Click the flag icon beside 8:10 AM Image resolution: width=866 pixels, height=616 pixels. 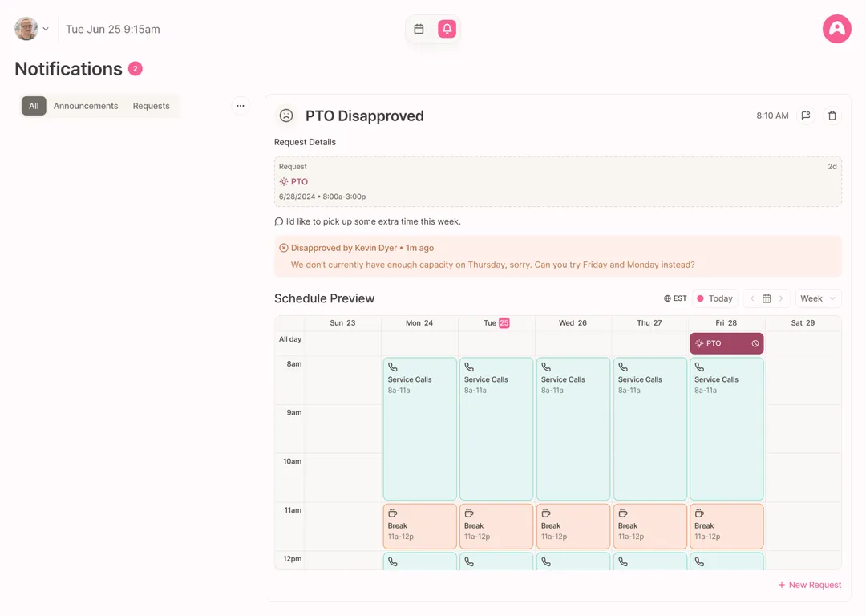coord(806,115)
